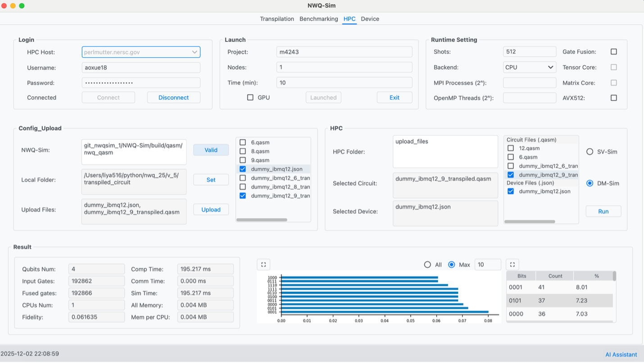Select the SV-Sim radio button
Viewport: 644px width, 363px height.
(590, 152)
